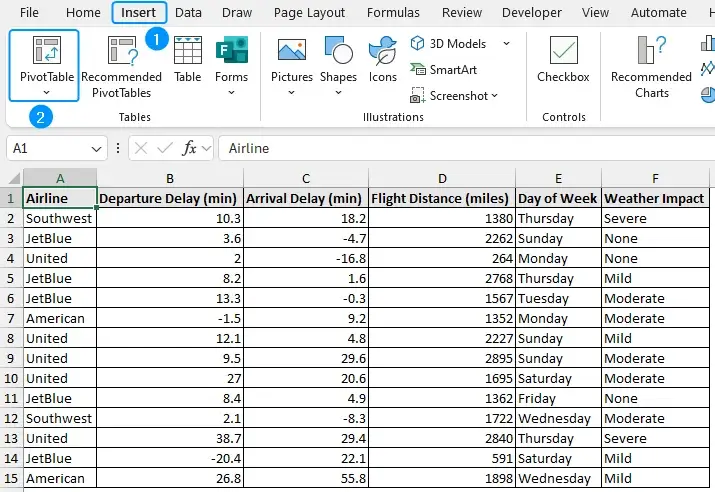Click the cell with value 38.7
The width and height of the screenshot is (715, 492).
click(170, 438)
